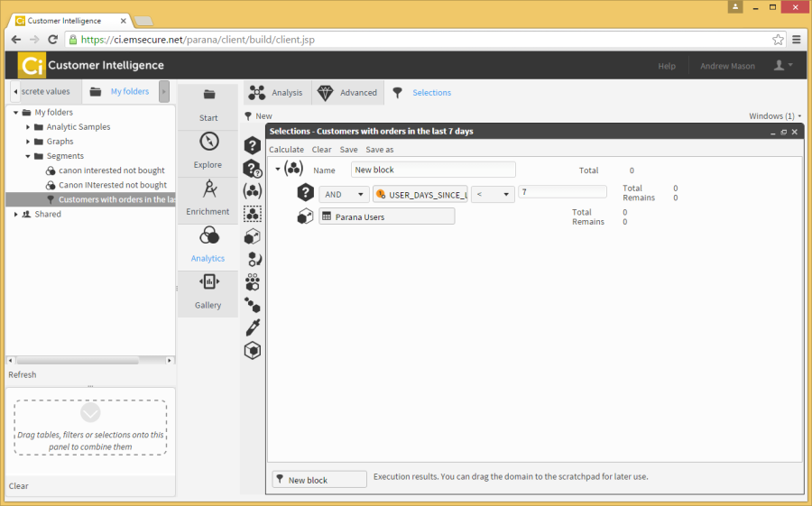Open the AND operator dropdown
Viewport: 812px width, 506px height.
(346, 194)
